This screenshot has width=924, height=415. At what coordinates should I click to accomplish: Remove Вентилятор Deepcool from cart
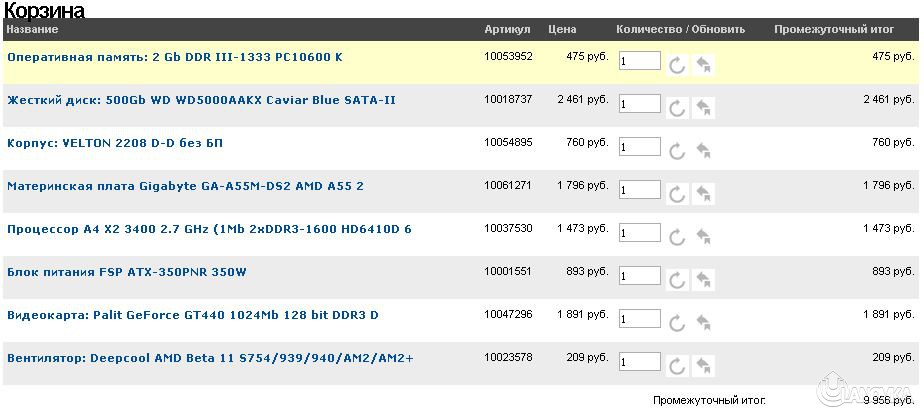(x=703, y=366)
